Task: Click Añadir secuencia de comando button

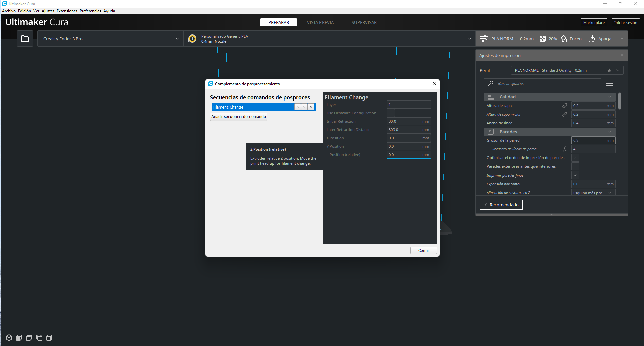Action: pyautogui.click(x=238, y=117)
